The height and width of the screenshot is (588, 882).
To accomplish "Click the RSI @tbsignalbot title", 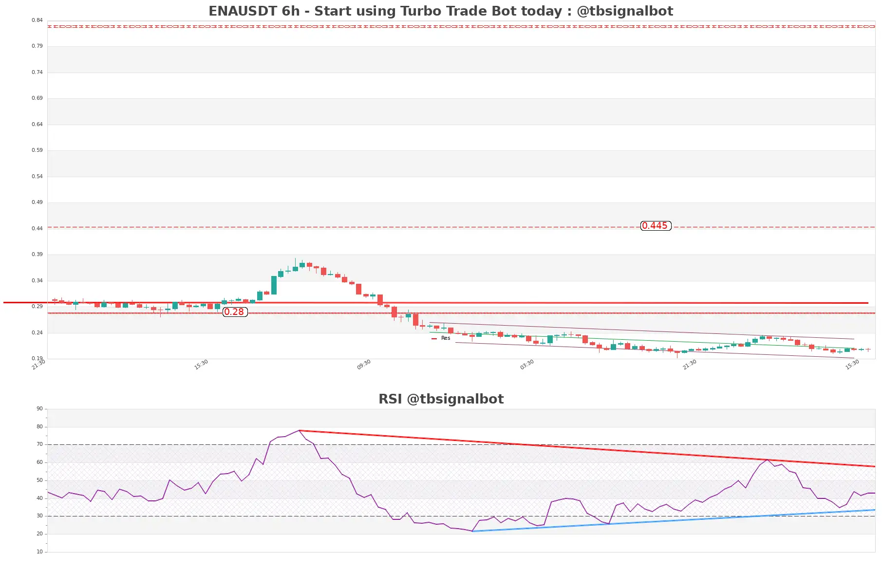I will [x=441, y=399].
